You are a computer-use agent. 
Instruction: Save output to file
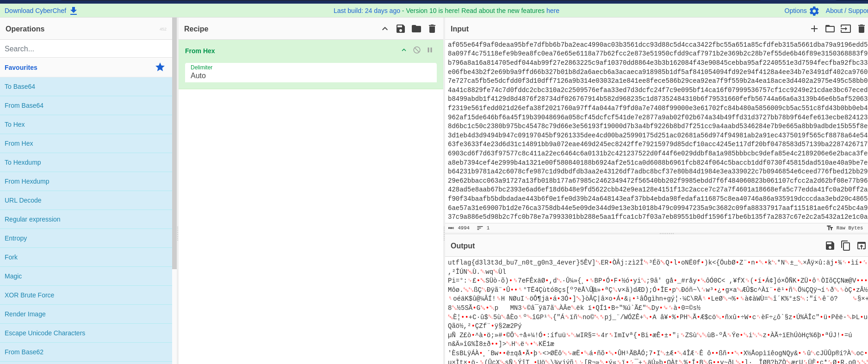pos(830,246)
